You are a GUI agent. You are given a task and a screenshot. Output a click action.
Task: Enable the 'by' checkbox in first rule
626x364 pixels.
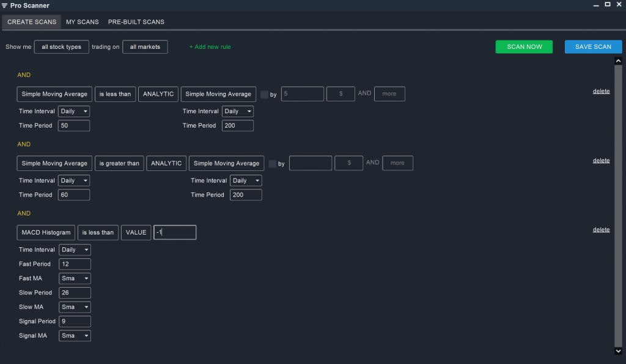[264, 95]
